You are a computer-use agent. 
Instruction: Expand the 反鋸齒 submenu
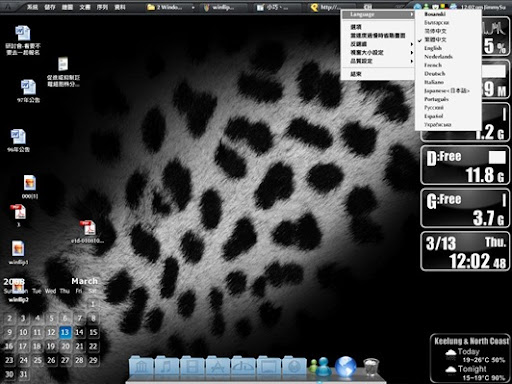pos(377,44)
